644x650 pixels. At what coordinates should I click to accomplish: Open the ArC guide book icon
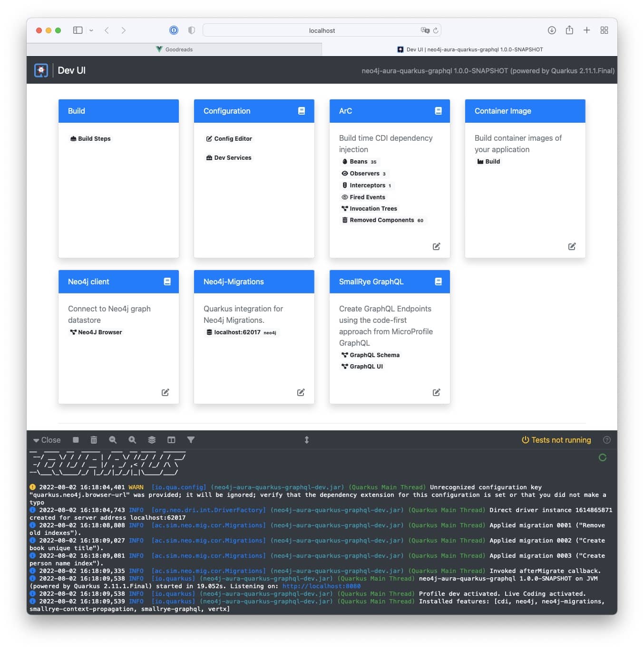point(438,111)
